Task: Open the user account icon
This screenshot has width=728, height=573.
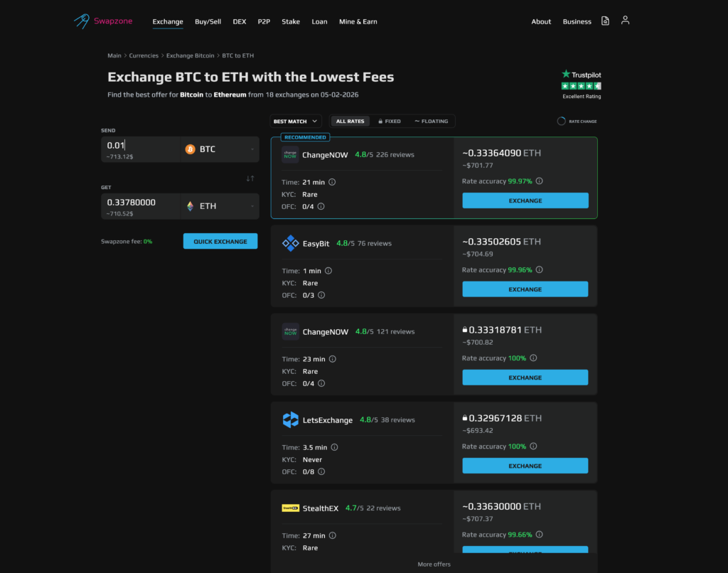Action: click(x=625, y=21)
